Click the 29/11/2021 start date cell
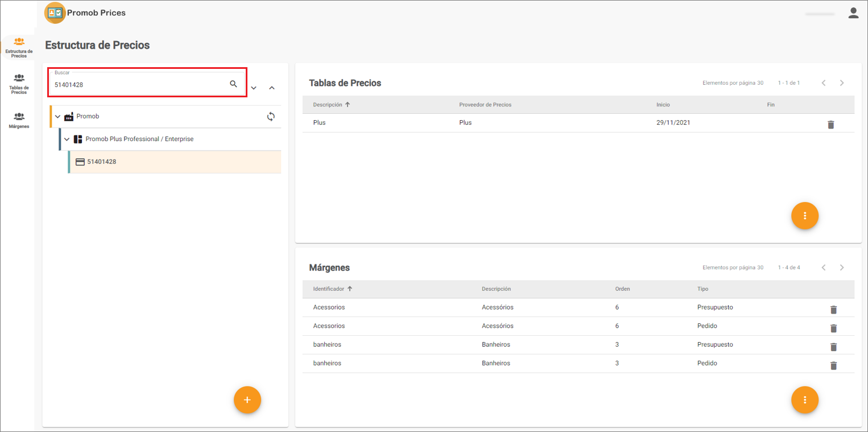 [x=673, y=122]
